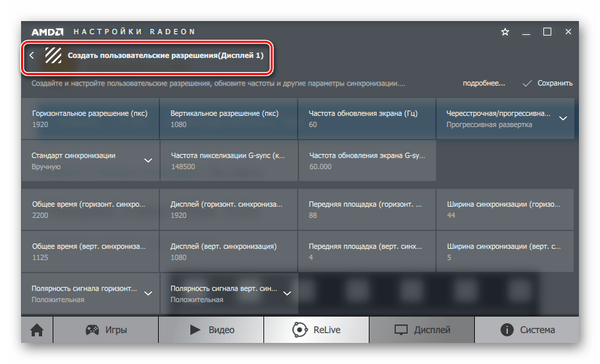This screenshot has height=364, width=600.
Task: Switch to the Видео tab
Action: pyautogui.click(x=211, y=330)
